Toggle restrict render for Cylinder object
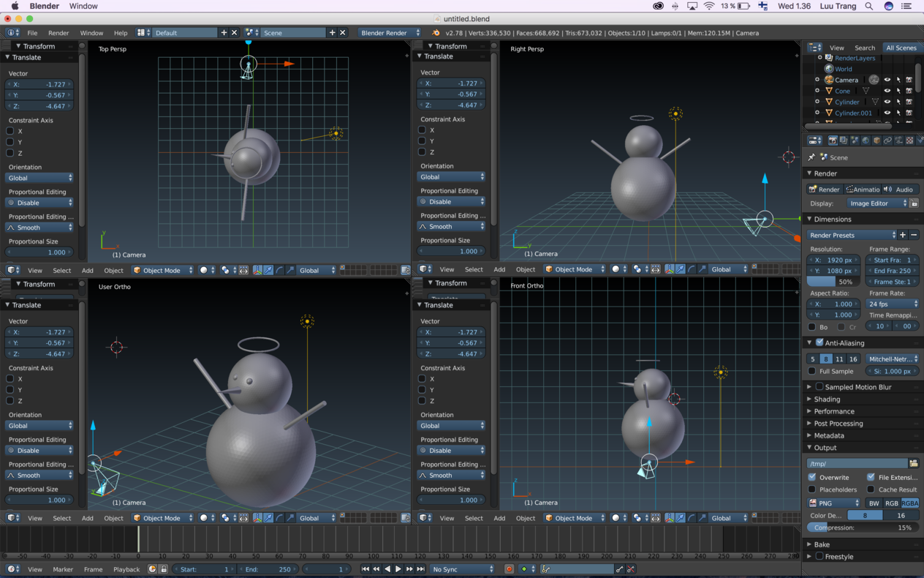The width and height of the screenshot is (924, 578). click(x=909, y=102)
